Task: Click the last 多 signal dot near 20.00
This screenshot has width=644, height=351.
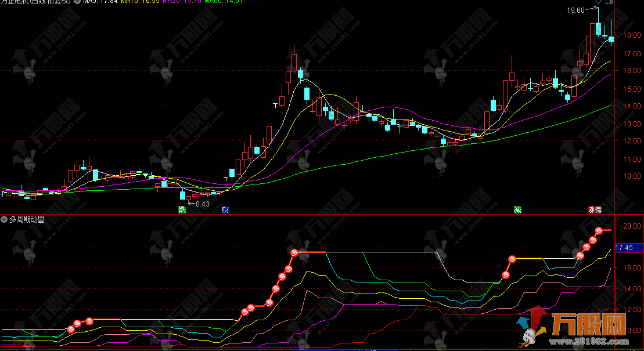Action: [x=600, y=231]
